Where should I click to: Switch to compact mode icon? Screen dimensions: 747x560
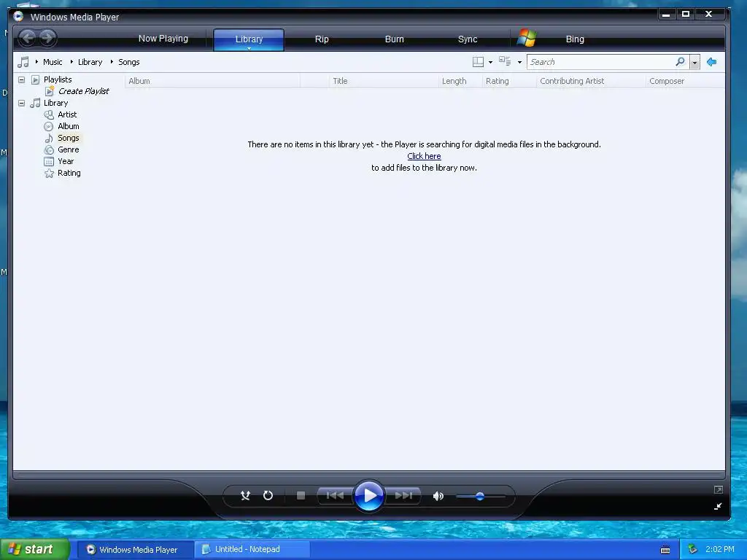pyautogui.click(x=719, y=506)
